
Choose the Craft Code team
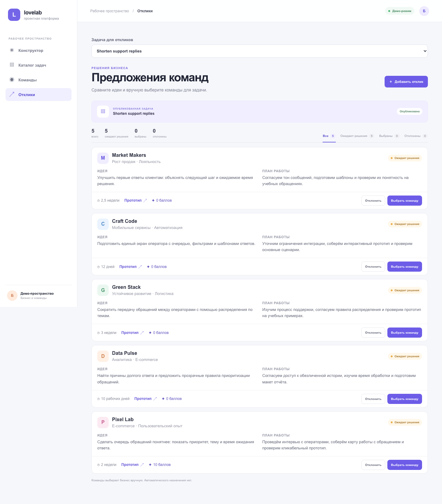pyautogui.click(x=405, y=267)
